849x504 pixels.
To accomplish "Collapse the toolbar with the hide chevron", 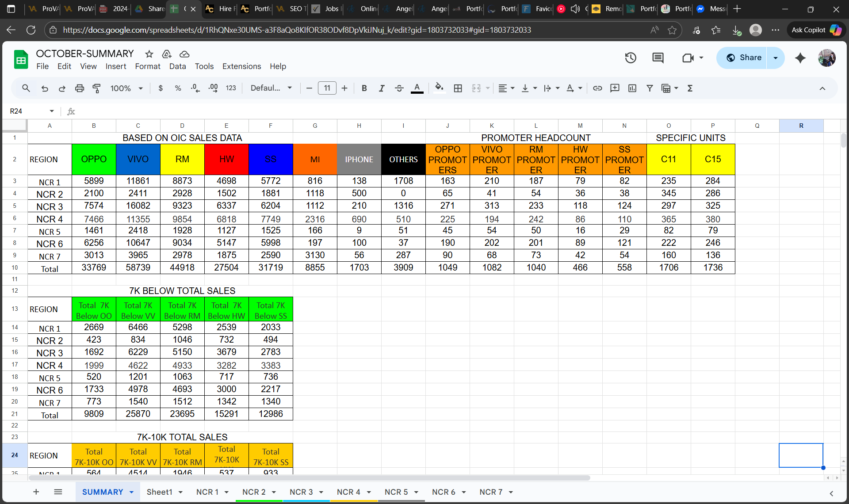I will click(x=822, y=88).
